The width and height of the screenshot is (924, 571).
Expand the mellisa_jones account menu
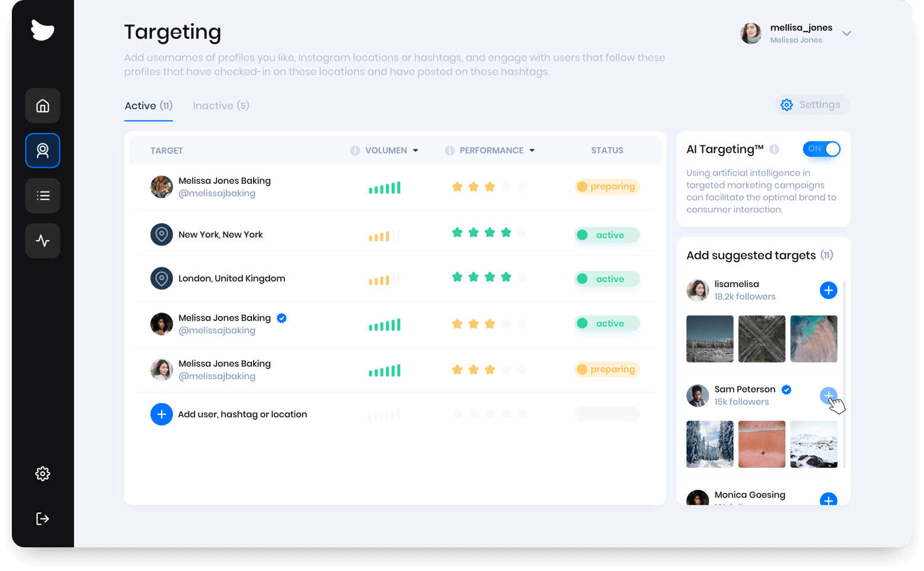(x=847, y=33)
